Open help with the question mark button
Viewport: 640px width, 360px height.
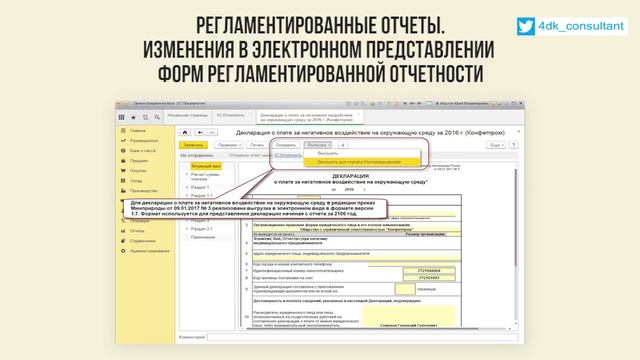coord(514,145)
